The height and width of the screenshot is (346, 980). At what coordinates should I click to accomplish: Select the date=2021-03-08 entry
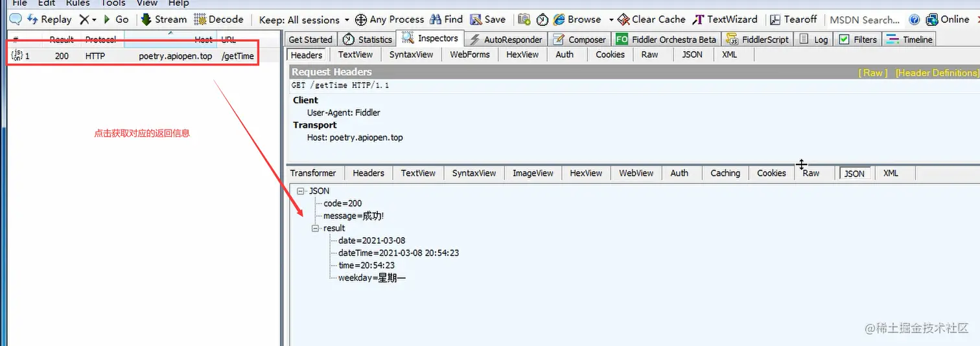[371, 240]
